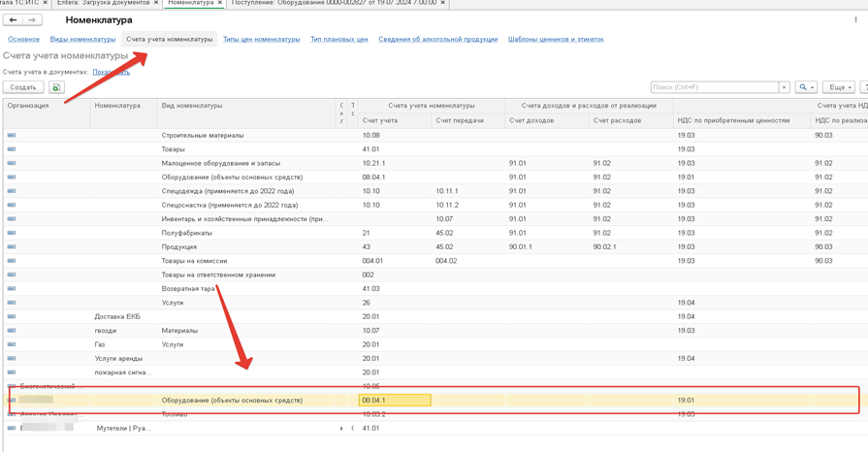This screenshot has width=868, height=453.
Task: Select the Мутетели nomenclature row
Action: 435,428
